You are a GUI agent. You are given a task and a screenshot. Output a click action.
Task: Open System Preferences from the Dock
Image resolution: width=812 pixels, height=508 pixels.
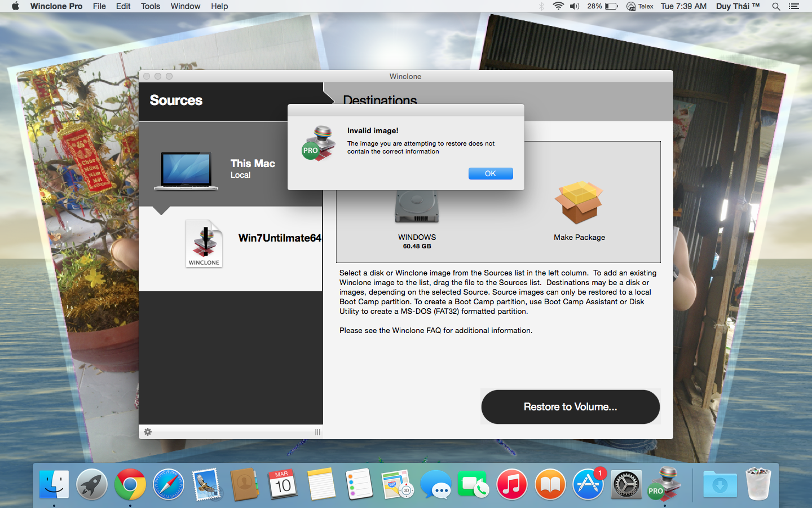click(626, 484)
